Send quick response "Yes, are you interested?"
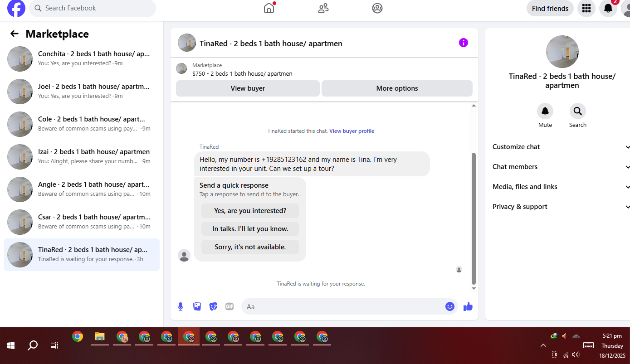630x364 pixels. coord(250,211)
